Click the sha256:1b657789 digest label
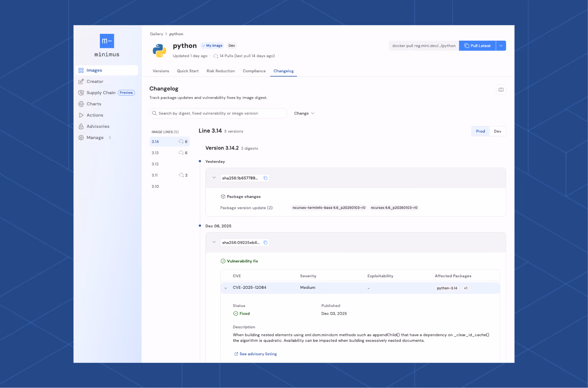This screenshot has width=588, height=388. 240,178
